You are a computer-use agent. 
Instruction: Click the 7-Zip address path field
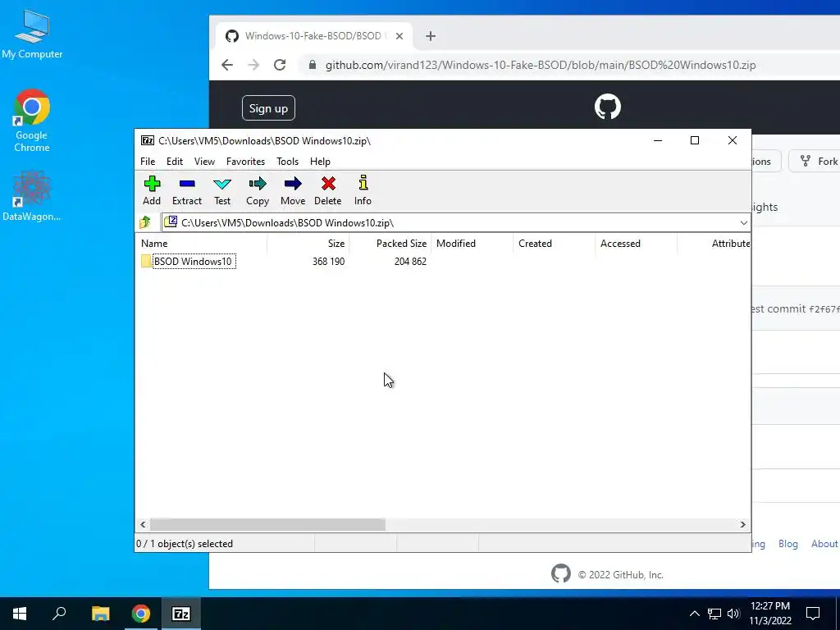[455, 223]
